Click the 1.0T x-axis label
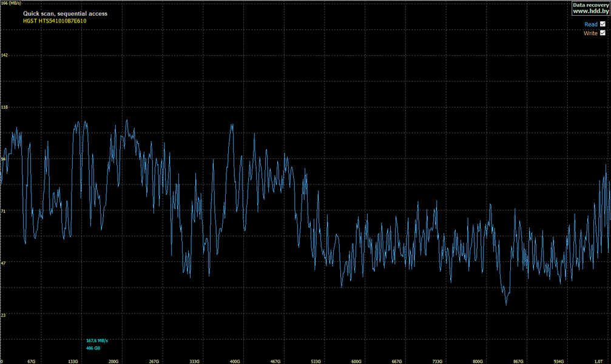This screenshot has height=364, width=611. coord(598,362)
